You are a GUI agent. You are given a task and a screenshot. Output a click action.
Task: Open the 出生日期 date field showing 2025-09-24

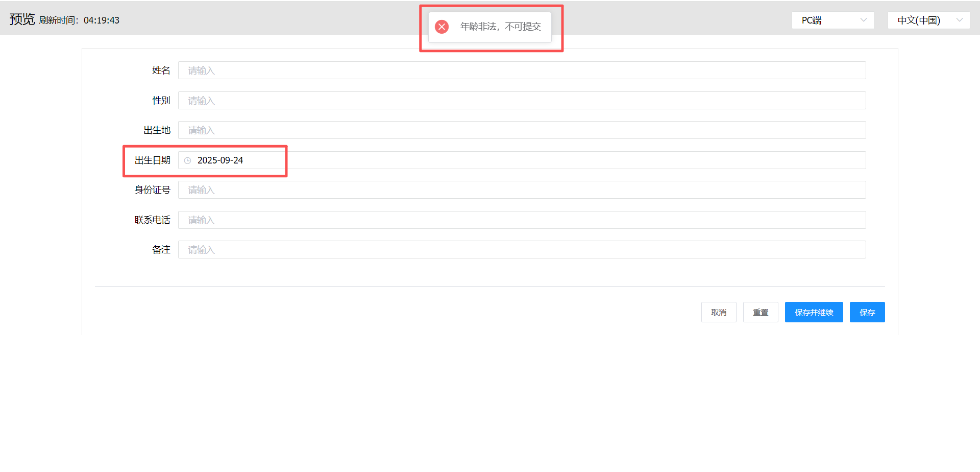pyautogui.click(x=521, y=160)
